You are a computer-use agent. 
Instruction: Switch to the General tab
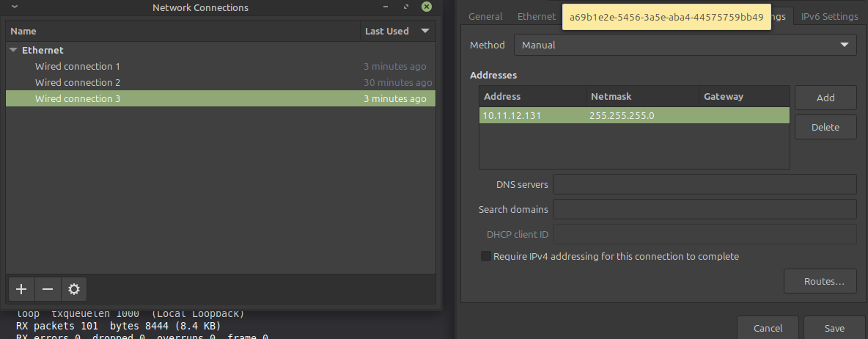click(485, 17)
